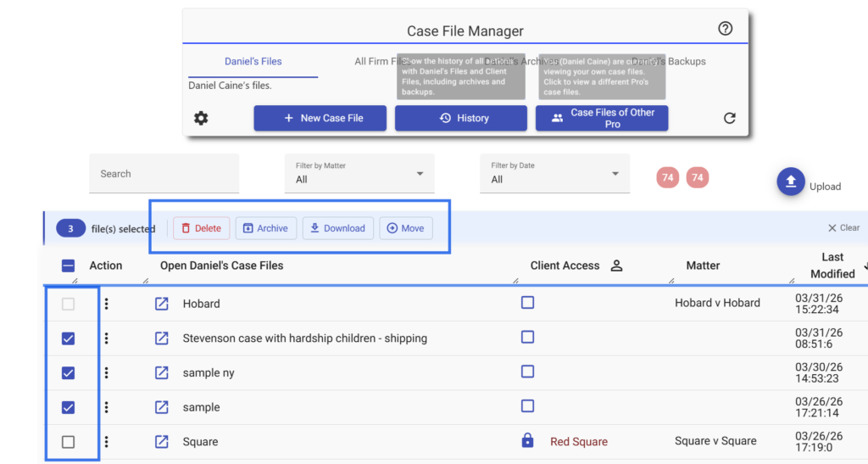The width and height of the screenshot is (868, 464).
Task: Switch to the Daniel's Files tab
Action: pyautogui.click(x=253, y=62)
